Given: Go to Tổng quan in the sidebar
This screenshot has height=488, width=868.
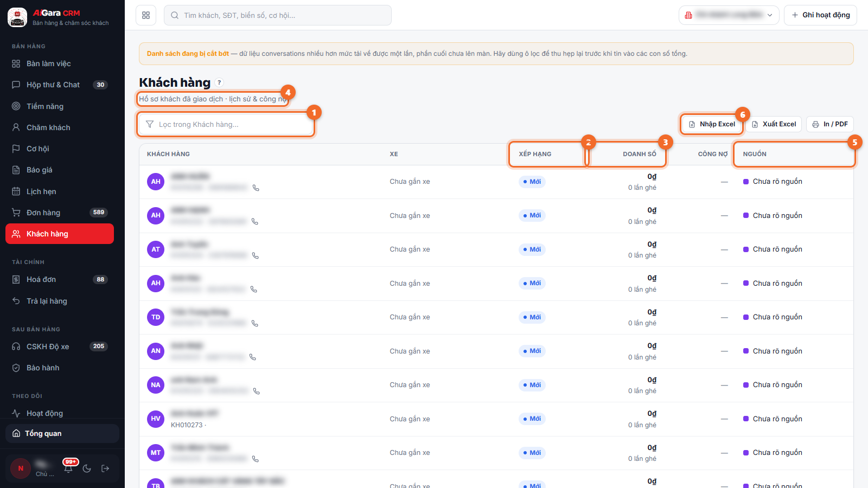Looking at the screenshot, I should (x=62, y=433).
